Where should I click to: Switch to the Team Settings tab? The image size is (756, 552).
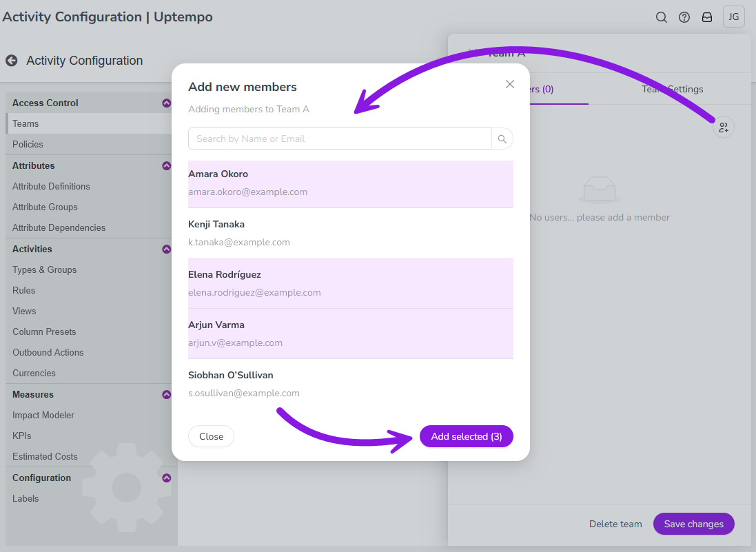(x=672, y=89)
